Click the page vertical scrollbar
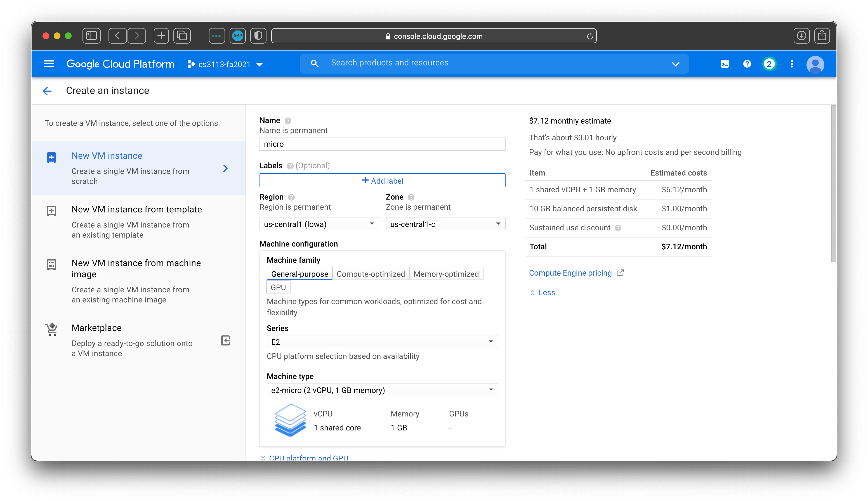The width and height of the screenshot is (868, 502). coord(833,184)
